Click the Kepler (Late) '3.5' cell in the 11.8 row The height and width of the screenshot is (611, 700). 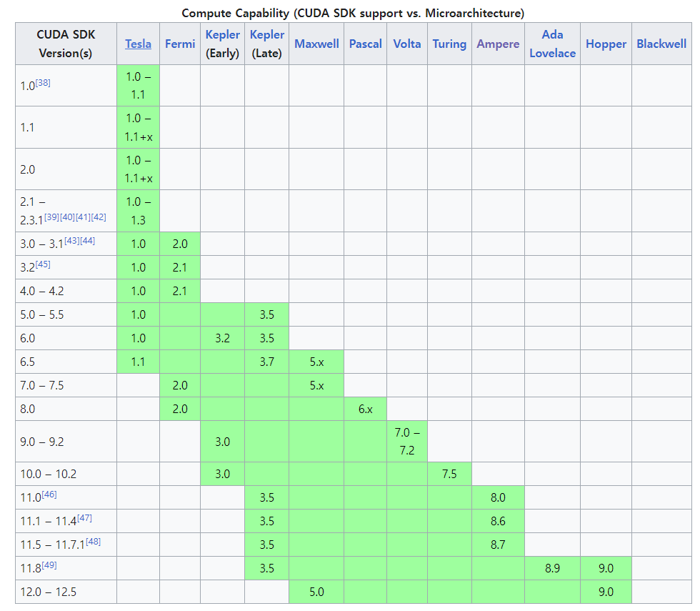(x=267, y=568)
